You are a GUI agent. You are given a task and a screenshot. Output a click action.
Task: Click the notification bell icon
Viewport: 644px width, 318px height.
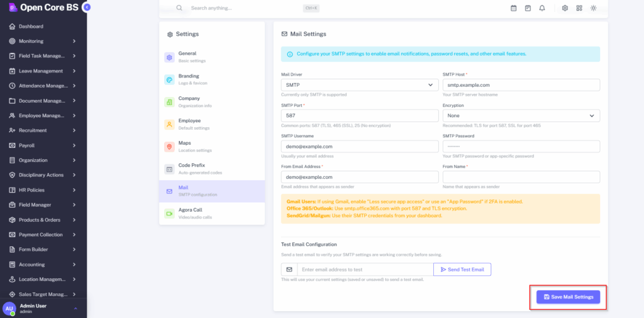click(x=542, y=8)
